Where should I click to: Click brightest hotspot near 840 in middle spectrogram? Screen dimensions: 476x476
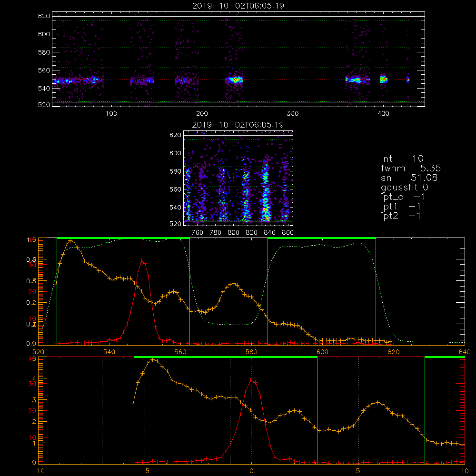(x=267, y=218)
